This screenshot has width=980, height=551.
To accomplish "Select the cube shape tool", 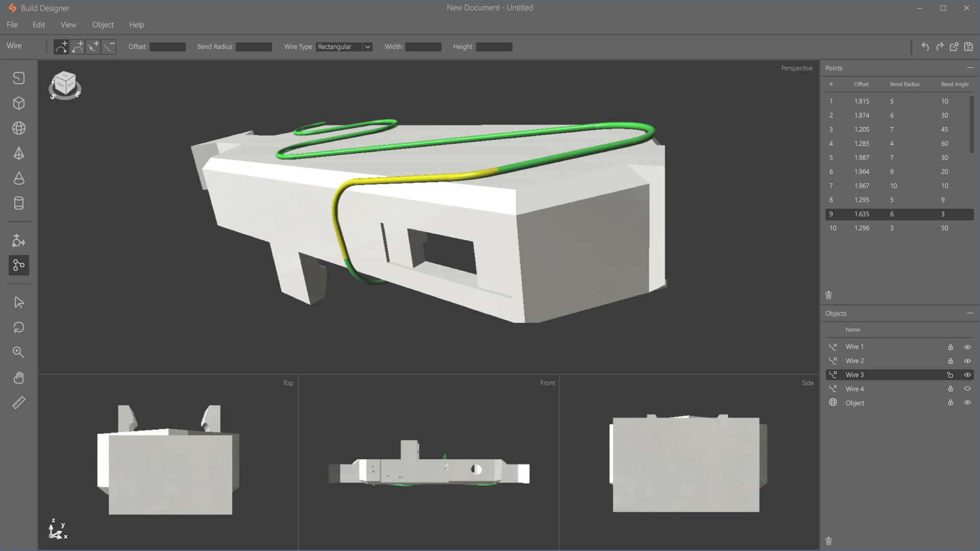I will point(19,103).
